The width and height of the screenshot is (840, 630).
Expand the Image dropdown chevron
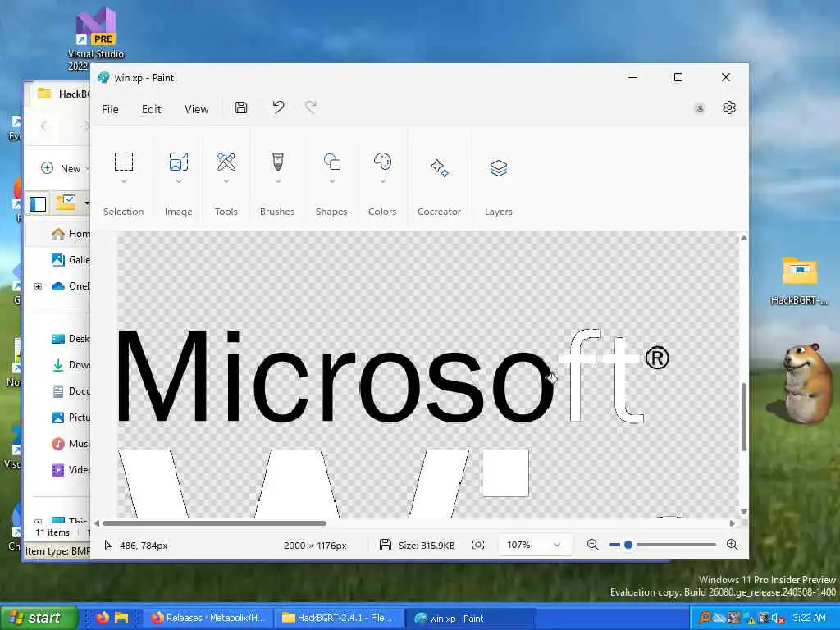tap(178, 181)
